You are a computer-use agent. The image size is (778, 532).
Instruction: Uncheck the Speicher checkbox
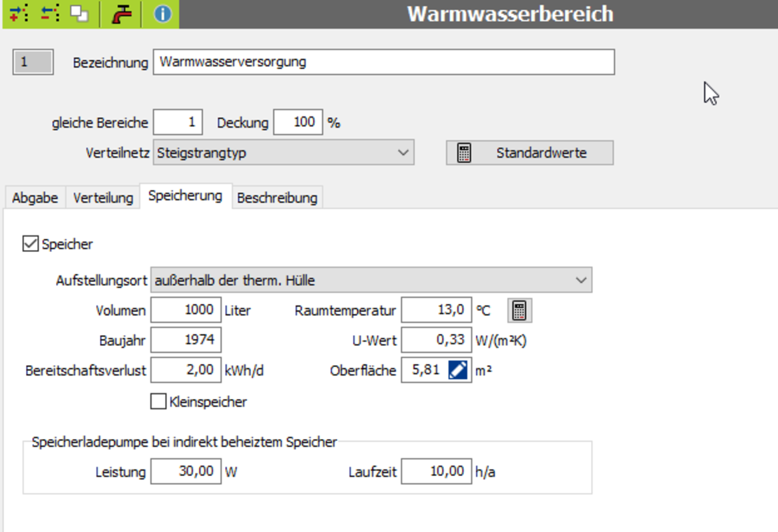[30, 244]
